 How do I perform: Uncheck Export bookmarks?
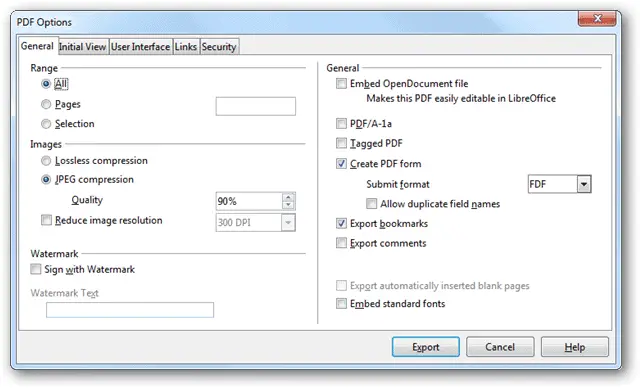(x=341, y=224)
